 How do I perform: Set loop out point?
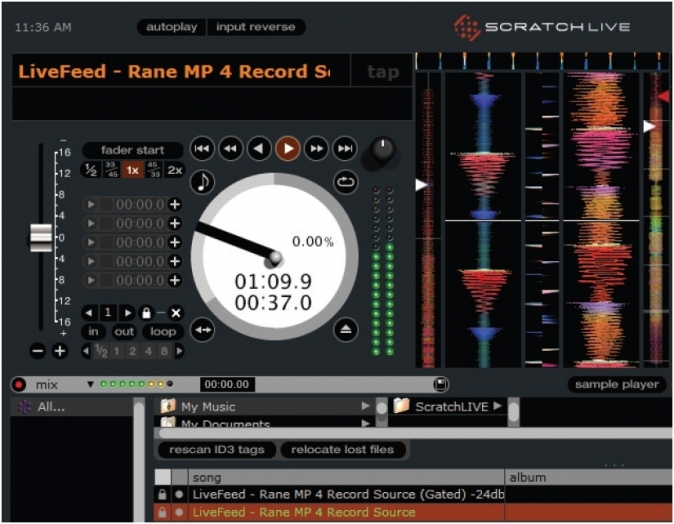tap(124, 332)
